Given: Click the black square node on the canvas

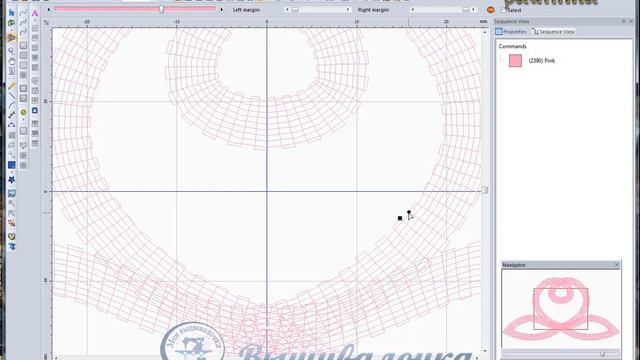Looking at the screenshot, I should click(x=400, y=218).
